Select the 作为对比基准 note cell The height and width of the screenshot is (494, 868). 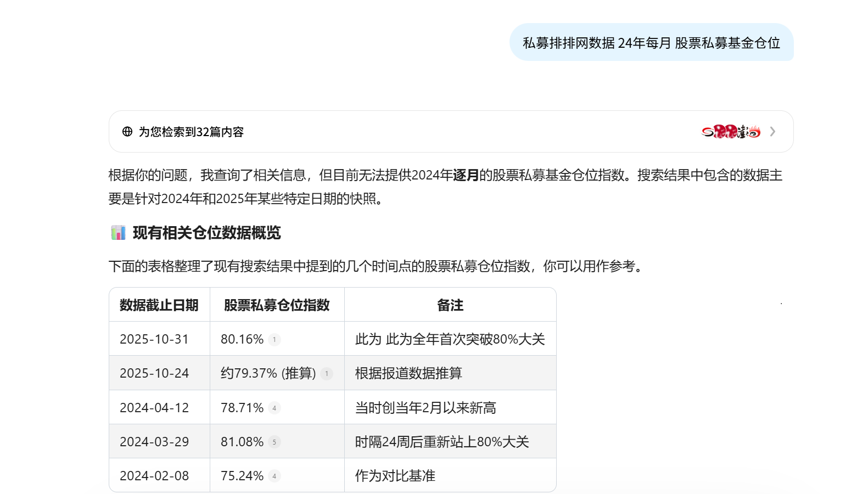395,476
